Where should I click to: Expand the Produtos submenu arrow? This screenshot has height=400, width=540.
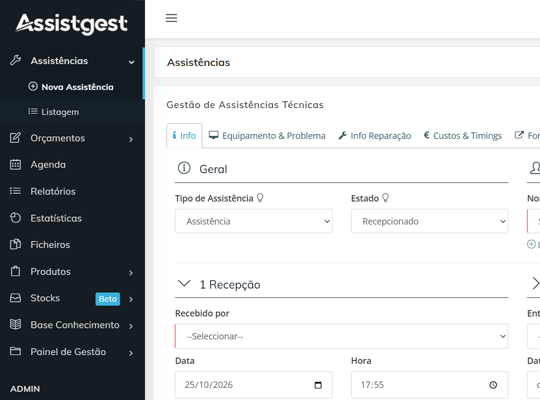pos(131,273)
